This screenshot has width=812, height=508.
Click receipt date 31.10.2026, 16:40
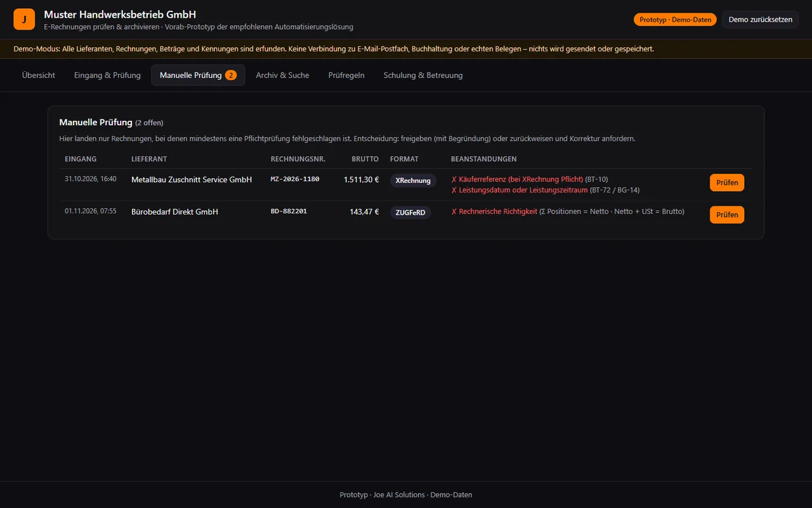pyautogui.click(x=91, y=179)
